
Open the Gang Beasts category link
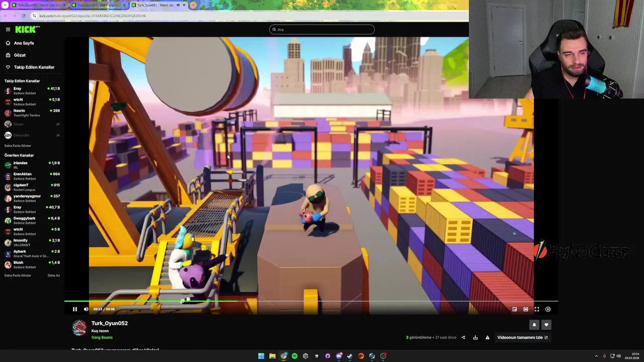pyautogui.click(x=102, y=337)
